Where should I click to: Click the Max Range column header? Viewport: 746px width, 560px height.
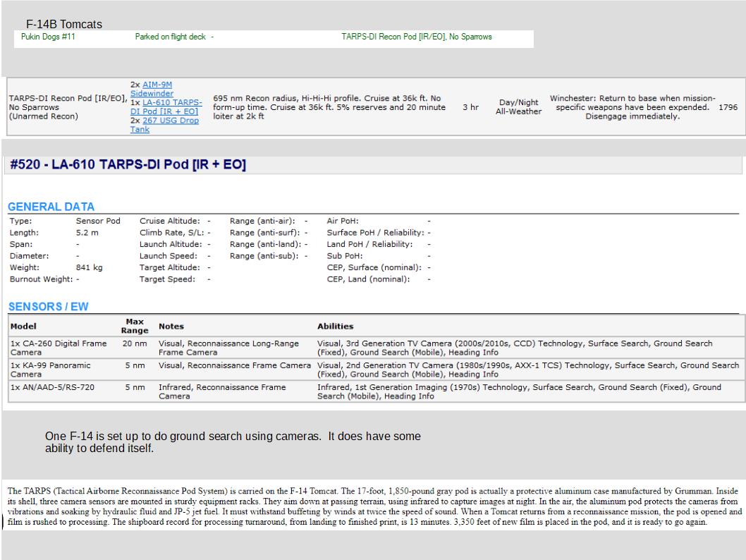pos(135,326)
